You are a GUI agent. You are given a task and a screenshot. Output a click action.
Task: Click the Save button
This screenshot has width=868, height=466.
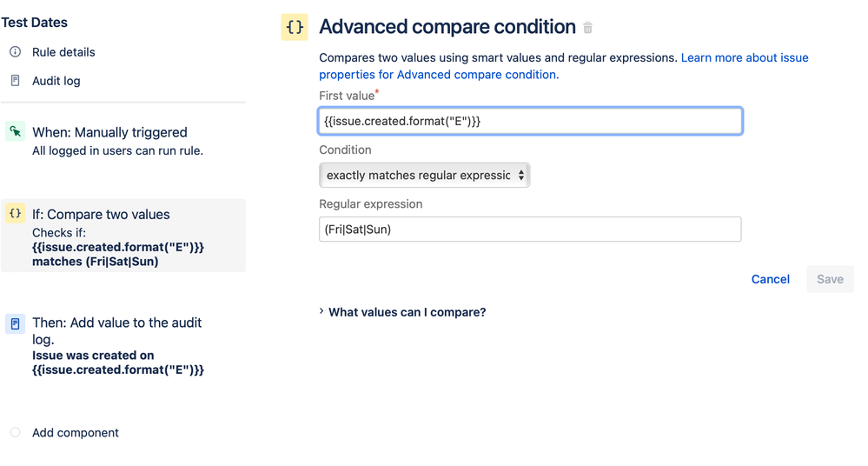point(830,279)
